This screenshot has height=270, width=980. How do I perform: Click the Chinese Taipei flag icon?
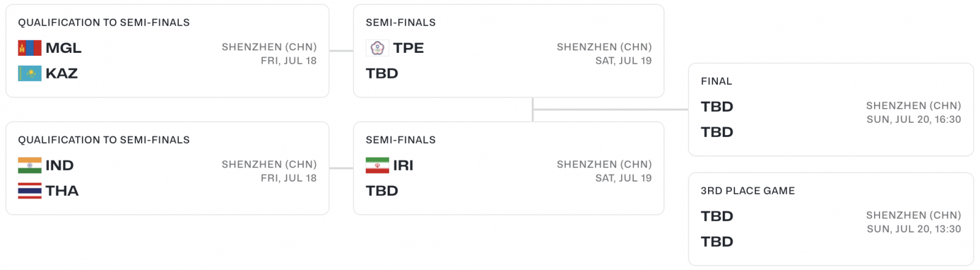click(377, 48)
